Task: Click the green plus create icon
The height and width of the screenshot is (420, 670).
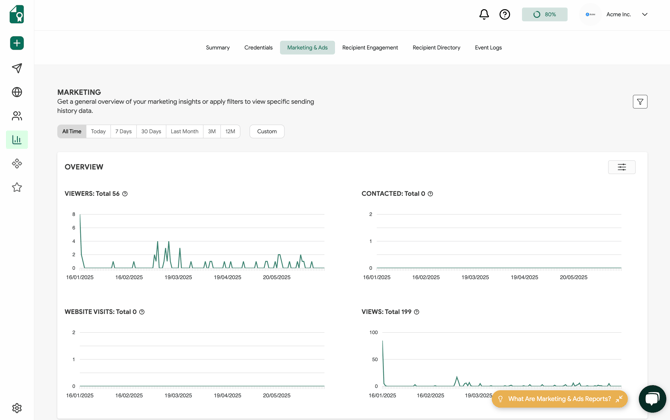Action: pos(17,43)
